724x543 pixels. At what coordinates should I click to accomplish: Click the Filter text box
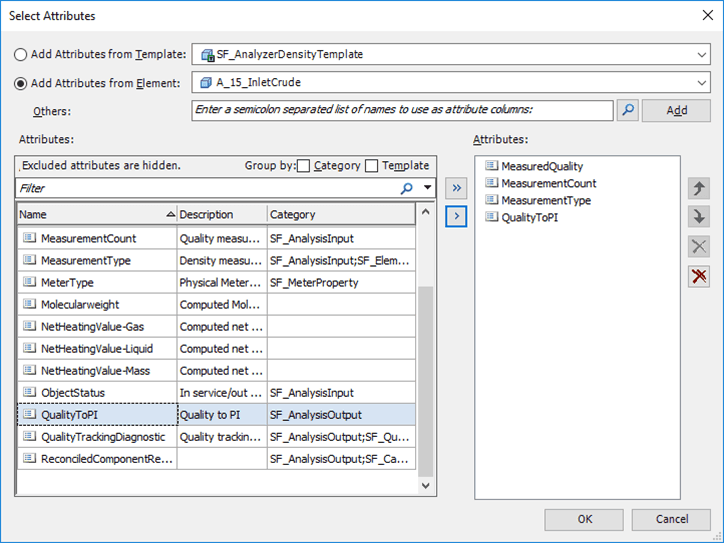tap(208, 188)
